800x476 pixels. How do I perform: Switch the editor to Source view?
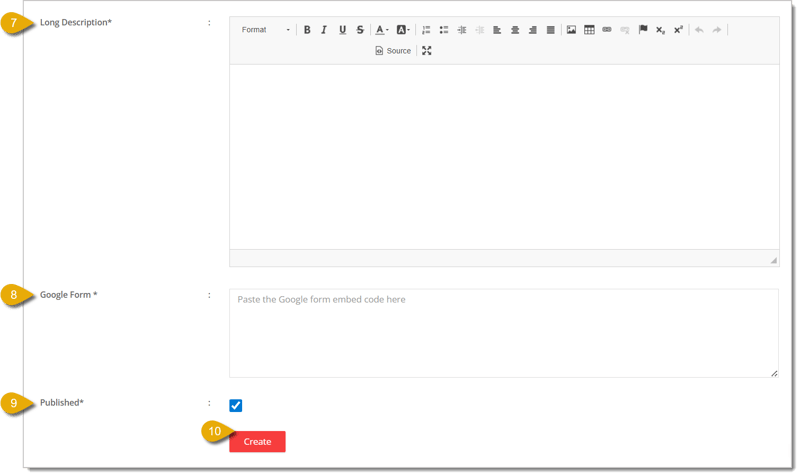(x=393, y=51)
